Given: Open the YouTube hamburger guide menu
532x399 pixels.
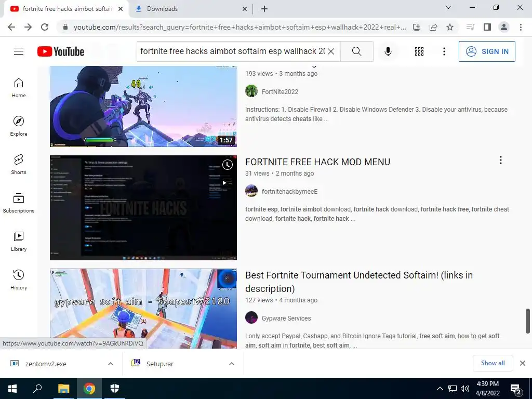Looking at the screenshot, I should [19, 51].
